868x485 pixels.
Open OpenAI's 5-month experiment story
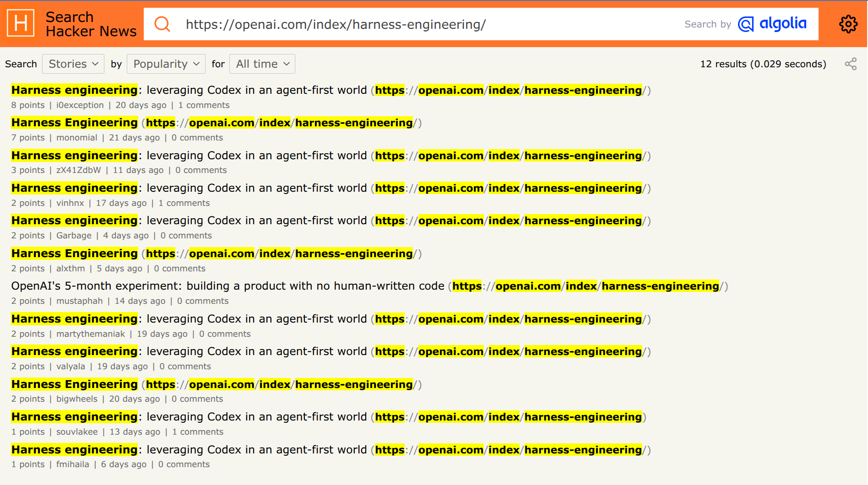[228, 286]
